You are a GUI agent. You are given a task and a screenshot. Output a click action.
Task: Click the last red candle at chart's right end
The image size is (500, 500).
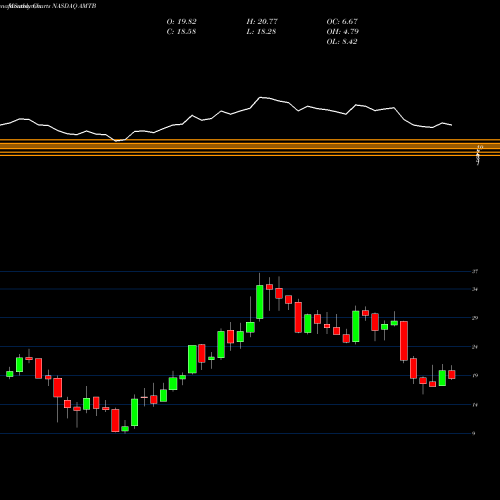coord(452,374)
